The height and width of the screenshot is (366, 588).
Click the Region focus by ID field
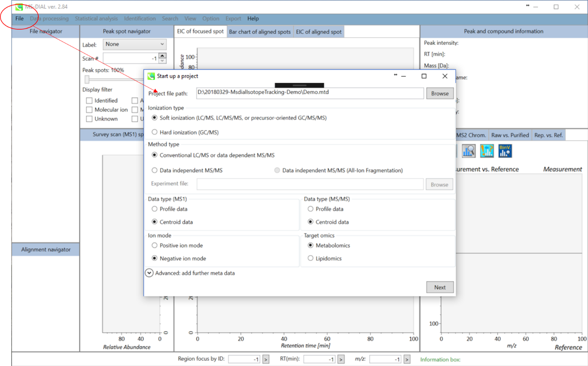pyautogui.click(x=245, y=359)
